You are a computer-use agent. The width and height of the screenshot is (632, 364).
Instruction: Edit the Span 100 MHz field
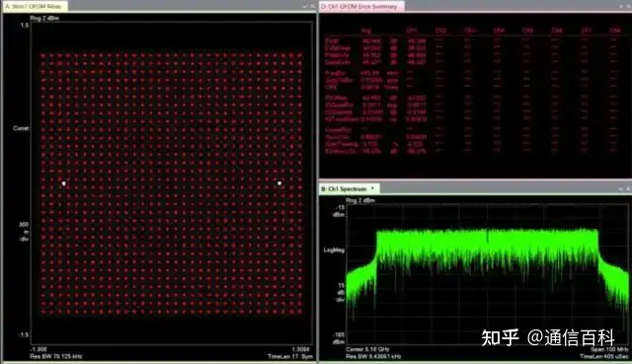click(609, 349)
